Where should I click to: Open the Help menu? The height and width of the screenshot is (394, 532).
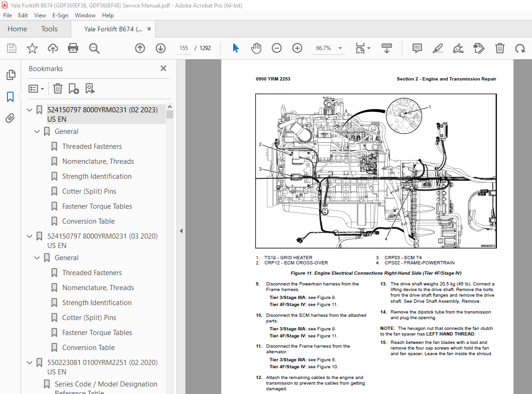[108, 15]
